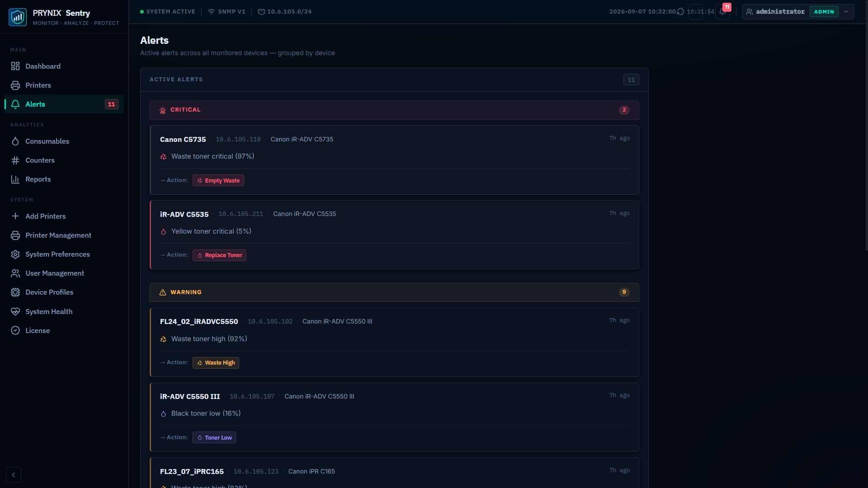Click the Replace Toner action button

pyautogui.click(x=219, y=255)
